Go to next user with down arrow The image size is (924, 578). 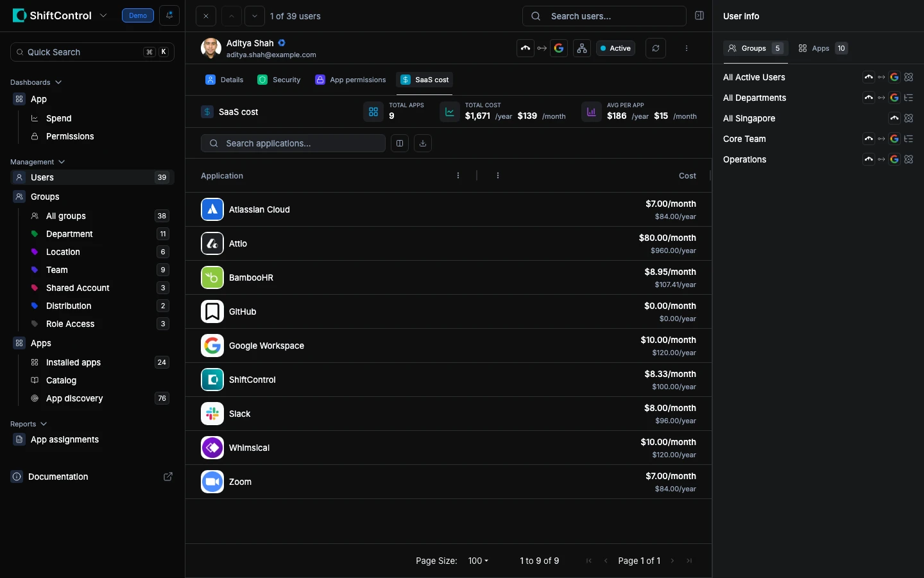(255, 16)
